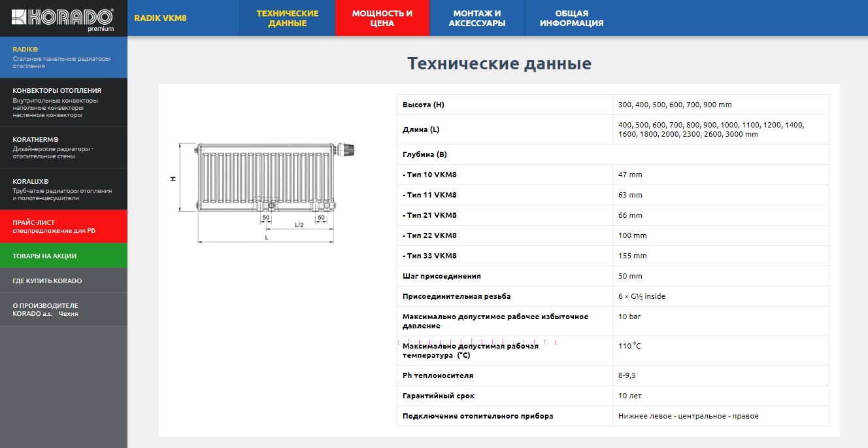Select the Шаг присоединения row label
Viewport: 868px width, 448px height.
(441, 276)
